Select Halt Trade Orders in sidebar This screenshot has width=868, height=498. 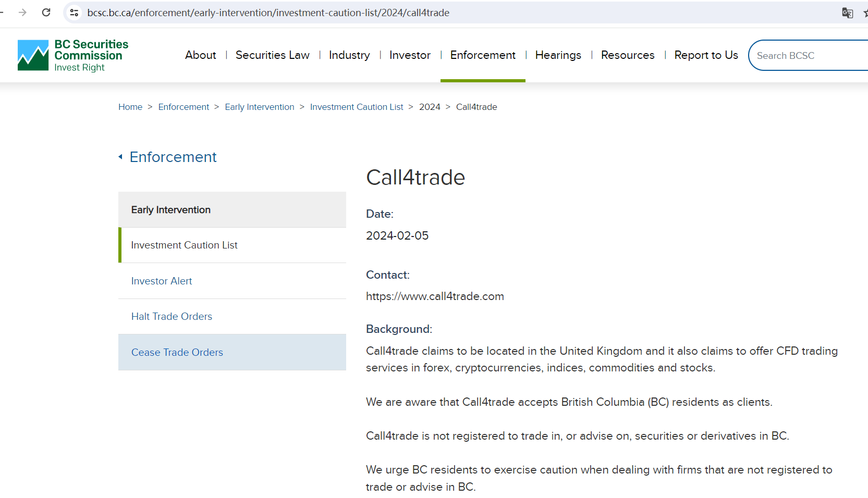172,316
